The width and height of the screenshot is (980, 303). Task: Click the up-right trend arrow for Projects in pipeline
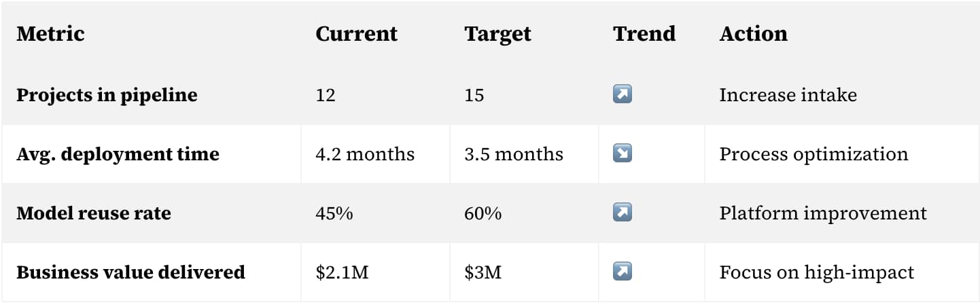(x=623, y=94)
